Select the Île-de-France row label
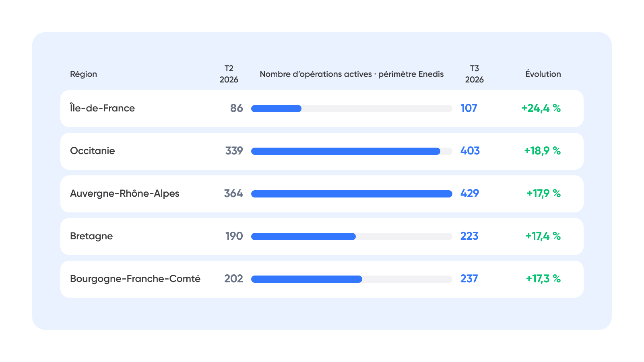 pos(102,108)
